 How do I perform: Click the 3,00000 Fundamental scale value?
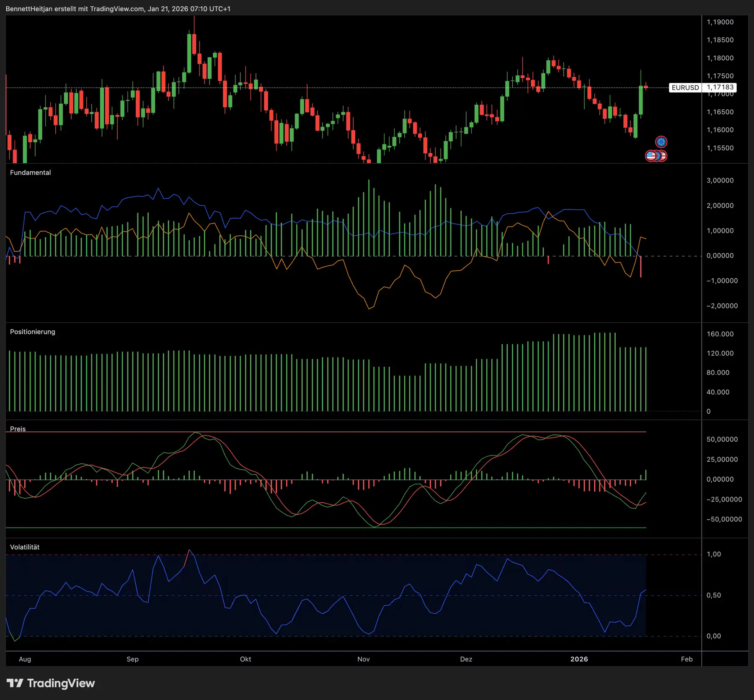[720, 180]
